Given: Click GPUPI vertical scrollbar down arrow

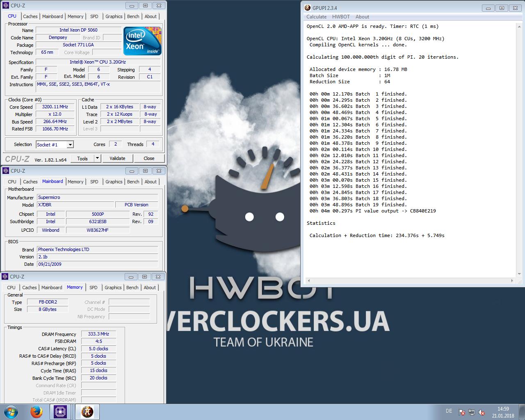Looking at the screenshot, I should (x=519, y=274).
